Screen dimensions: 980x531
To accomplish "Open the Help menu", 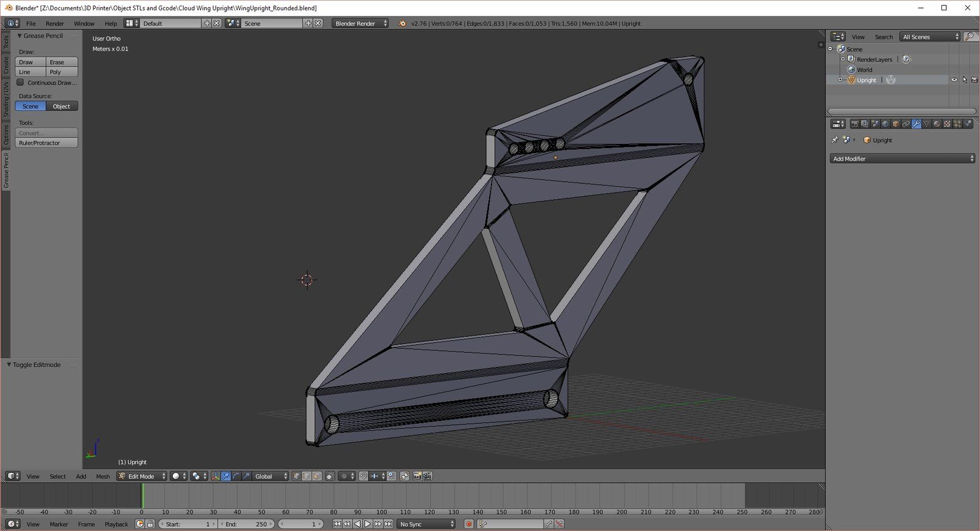I will click(111, 23).
